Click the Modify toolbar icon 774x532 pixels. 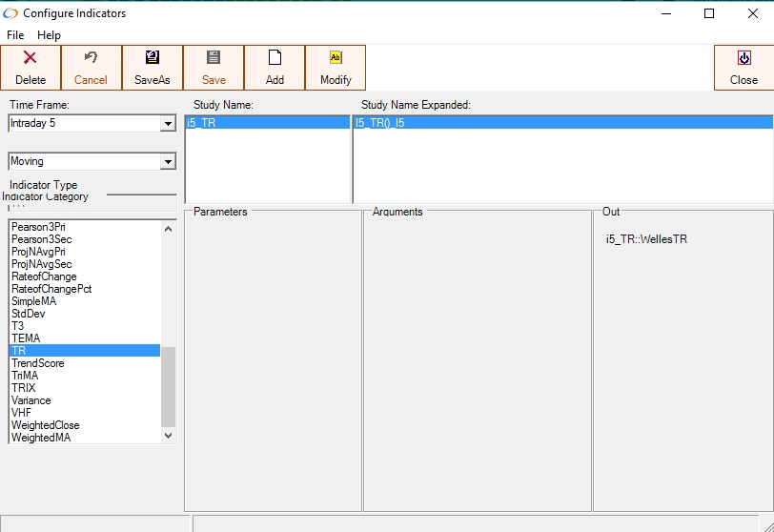336,58
